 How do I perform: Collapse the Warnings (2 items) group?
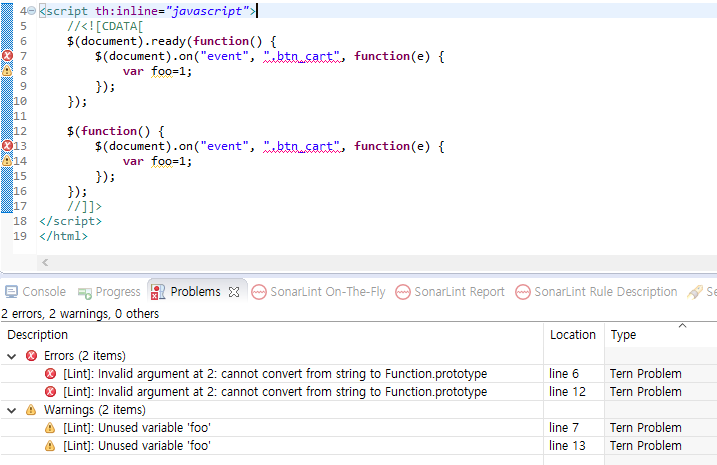(12, 410)
